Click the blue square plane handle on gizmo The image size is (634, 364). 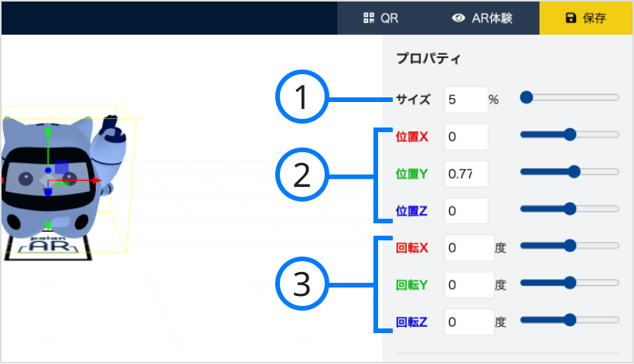point(61,167)
